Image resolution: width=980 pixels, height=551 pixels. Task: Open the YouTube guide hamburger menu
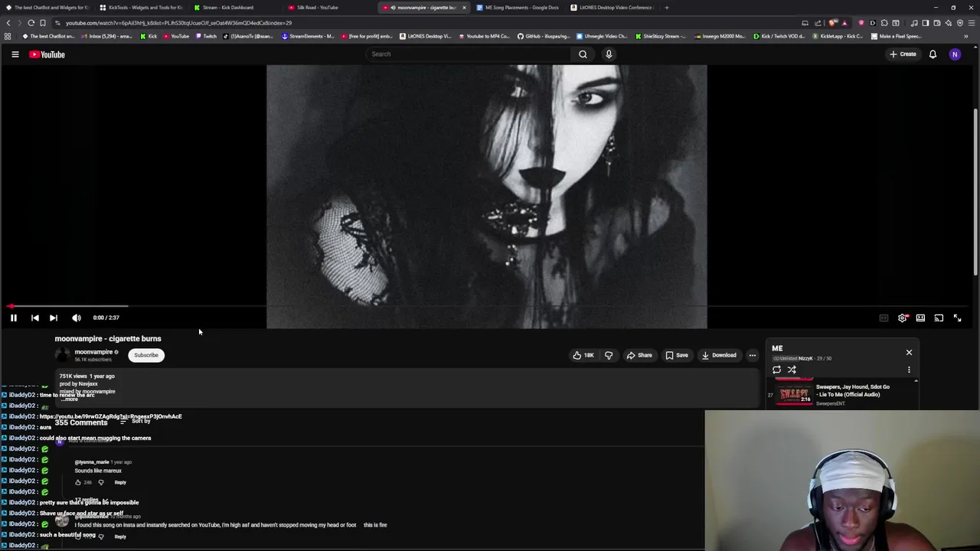(15, 54)
